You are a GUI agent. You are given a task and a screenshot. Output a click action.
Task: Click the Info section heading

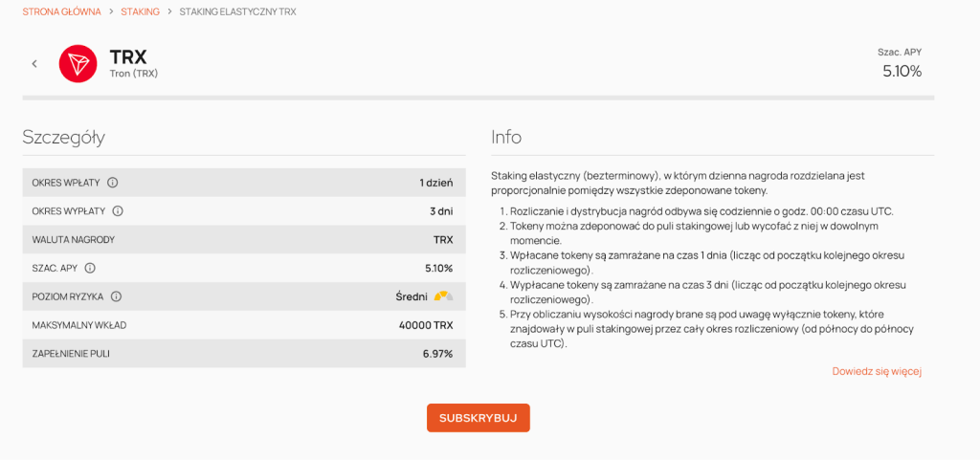coord(506,137)
